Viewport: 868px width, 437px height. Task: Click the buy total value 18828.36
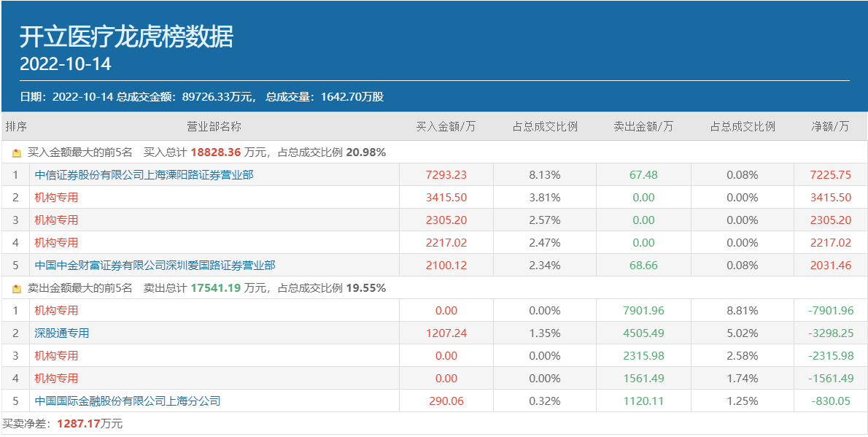(215, 152)
